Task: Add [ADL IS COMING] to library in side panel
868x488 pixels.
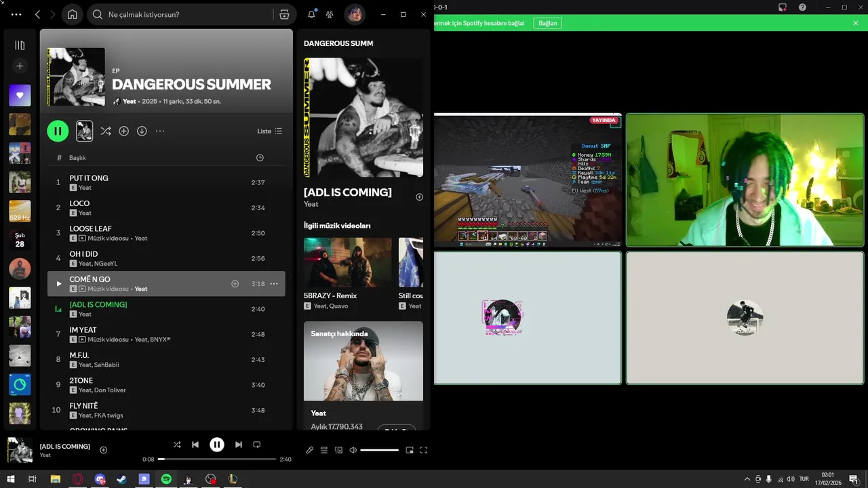Action: [x=419, y=197]
